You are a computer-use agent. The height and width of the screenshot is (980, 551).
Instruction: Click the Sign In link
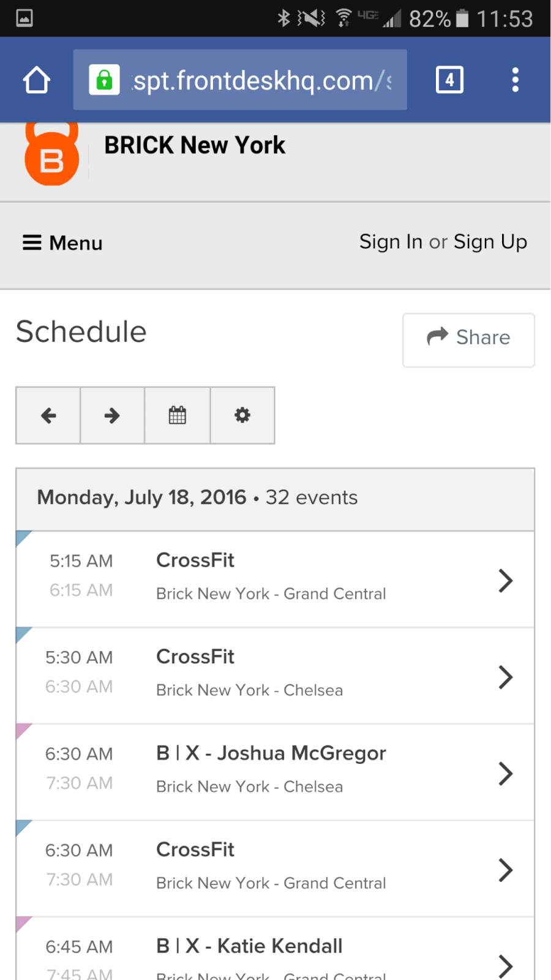(x=391, y=242)
